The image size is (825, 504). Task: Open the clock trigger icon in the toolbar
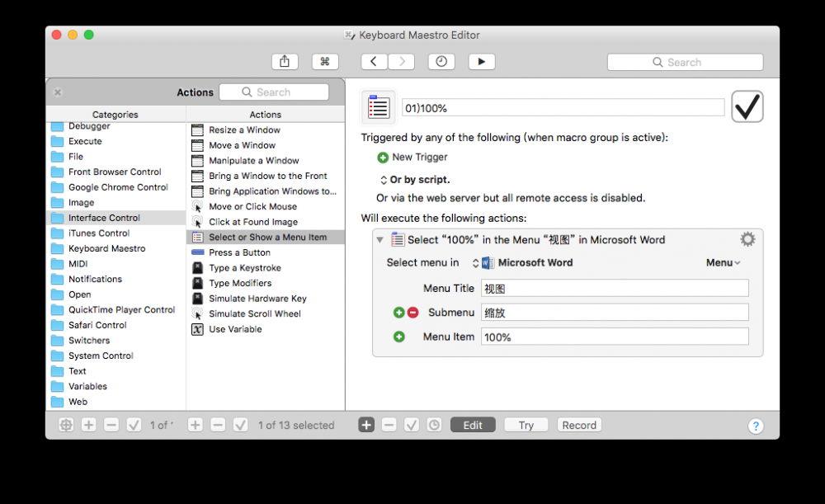point(441,61)
